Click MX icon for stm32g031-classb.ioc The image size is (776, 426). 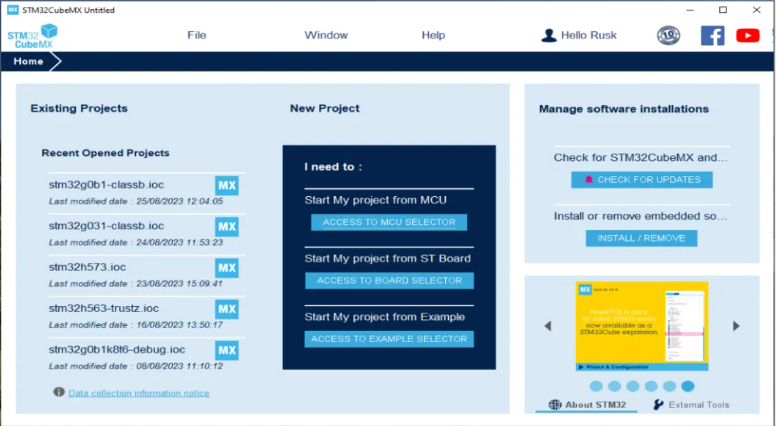(227, 227)
